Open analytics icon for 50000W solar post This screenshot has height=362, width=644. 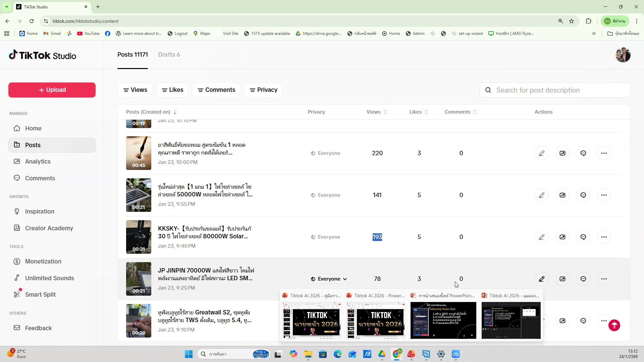pos(562,195)
